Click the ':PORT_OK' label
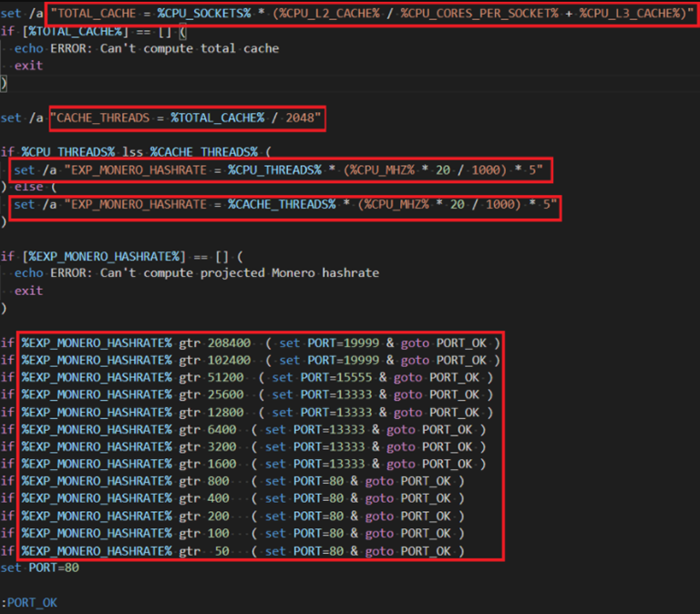The image size is (700, 614). click(x=29, y=603)
